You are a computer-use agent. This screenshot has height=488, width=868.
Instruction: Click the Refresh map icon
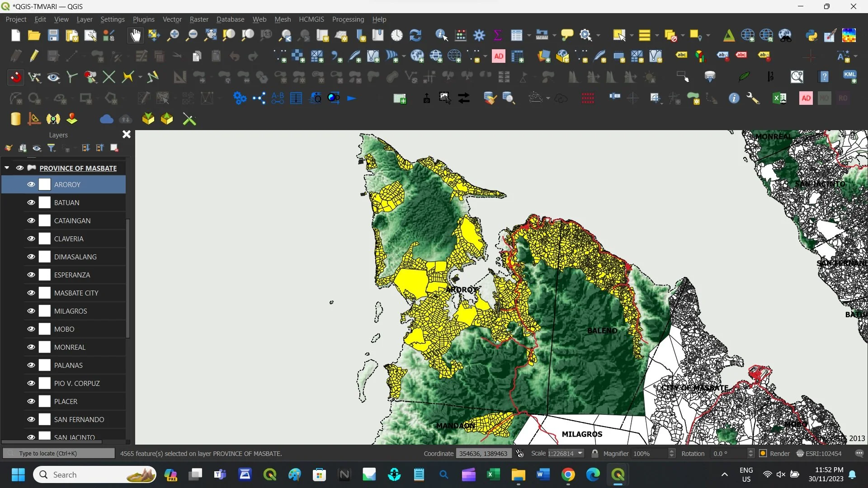coord(415,35)
